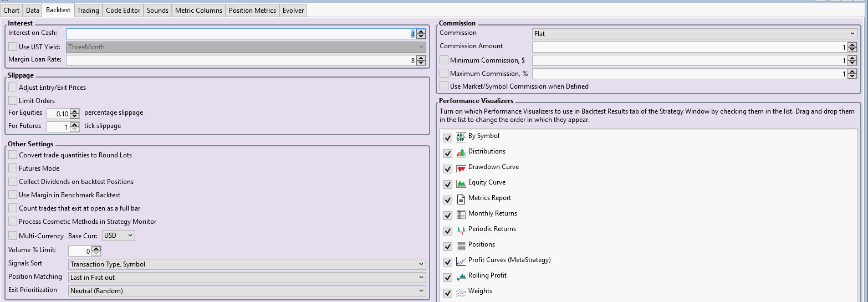Select the Equity Curve icon
The width and height of the screenshot is (868, 302).
coord(461,183)
